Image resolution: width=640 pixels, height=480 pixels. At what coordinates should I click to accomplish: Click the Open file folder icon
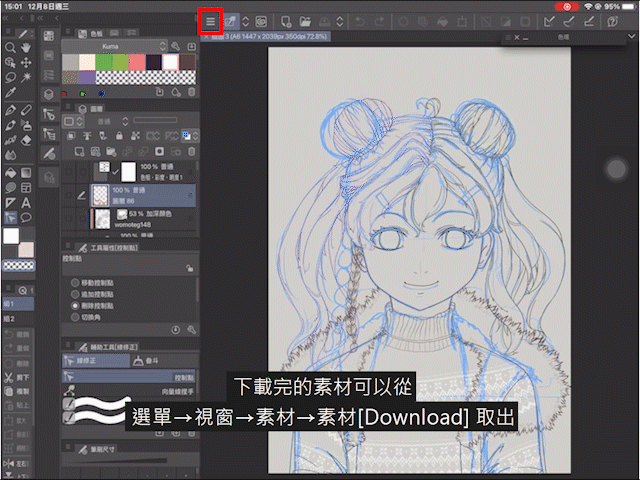click(305, 21)
